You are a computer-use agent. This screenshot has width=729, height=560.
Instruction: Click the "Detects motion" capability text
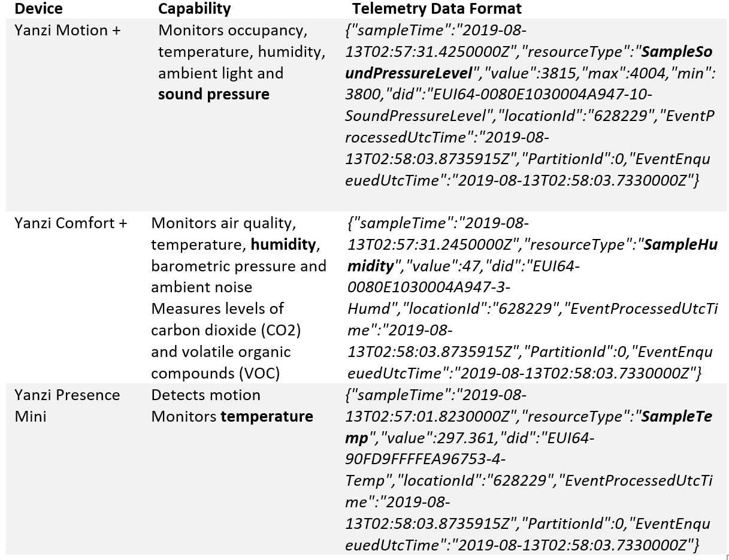tap(205, 395)
